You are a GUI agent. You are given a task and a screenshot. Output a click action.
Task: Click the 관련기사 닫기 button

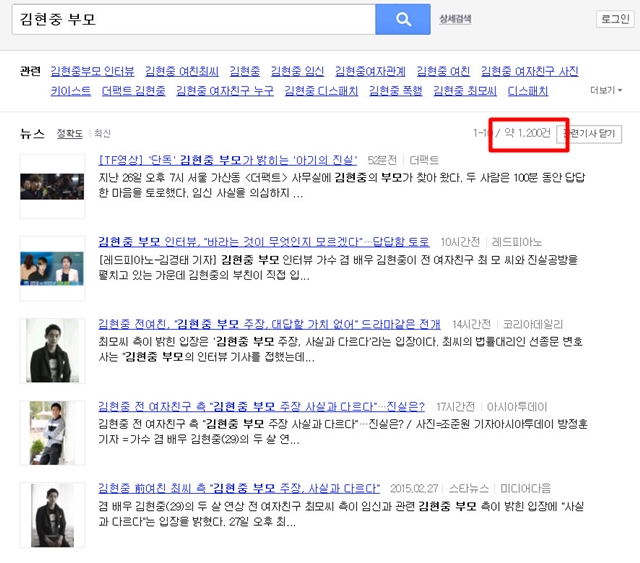589,134
